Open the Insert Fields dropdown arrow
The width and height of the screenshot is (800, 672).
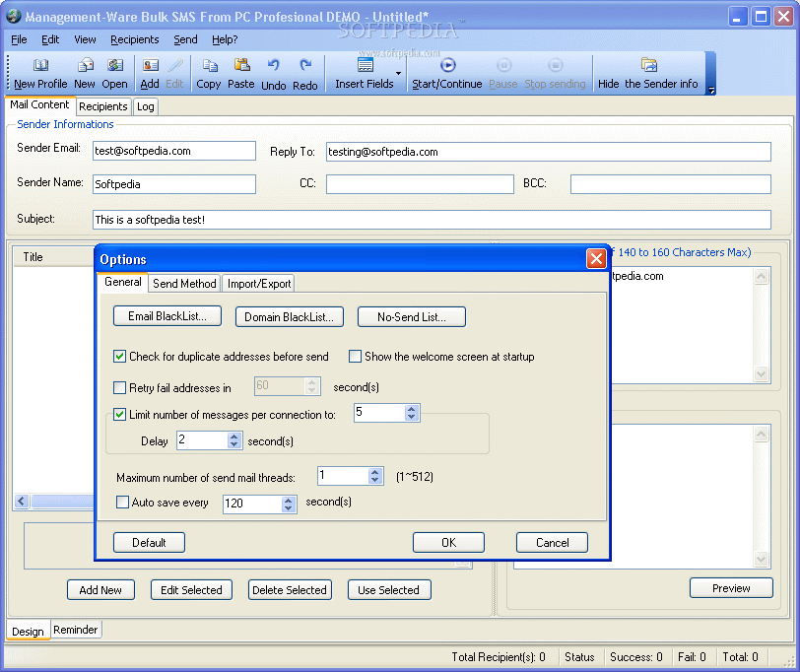pyautogui.click(x=398, y=73)
